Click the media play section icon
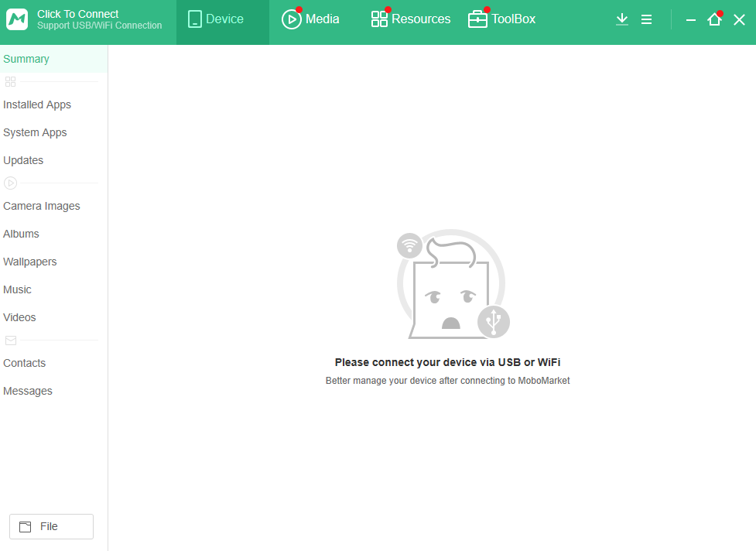 tap(10, 183)
